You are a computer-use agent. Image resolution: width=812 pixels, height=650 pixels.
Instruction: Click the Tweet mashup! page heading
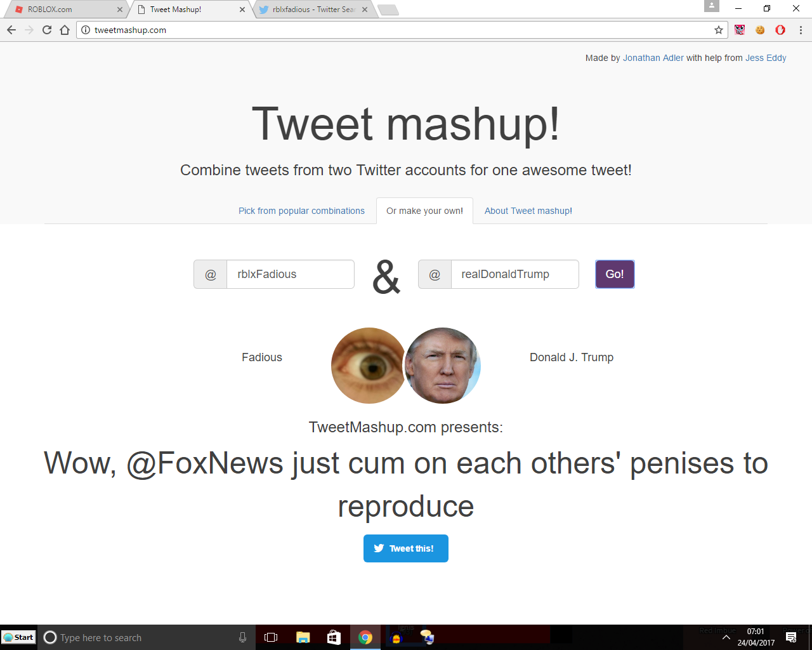(x=406, y=124)
